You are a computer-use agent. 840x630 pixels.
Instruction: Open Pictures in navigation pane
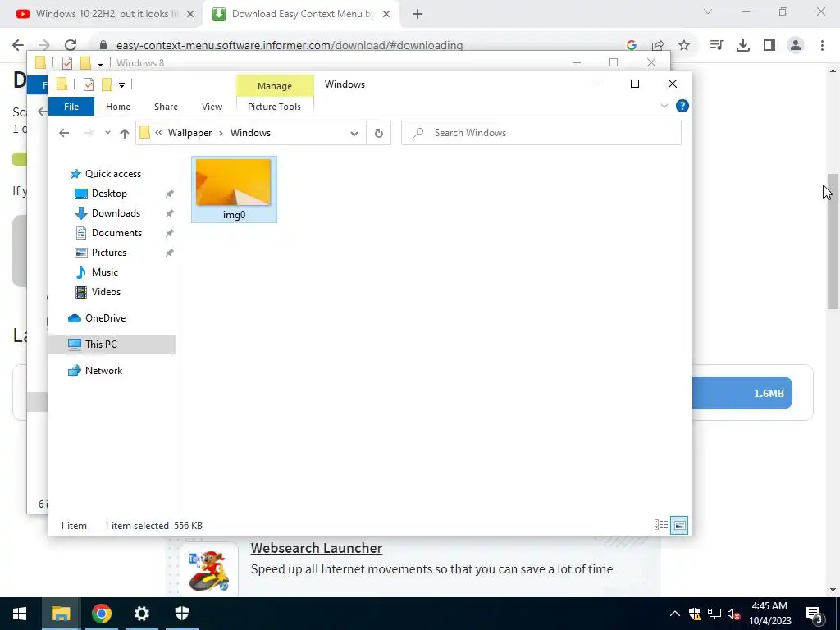(109, 253)
